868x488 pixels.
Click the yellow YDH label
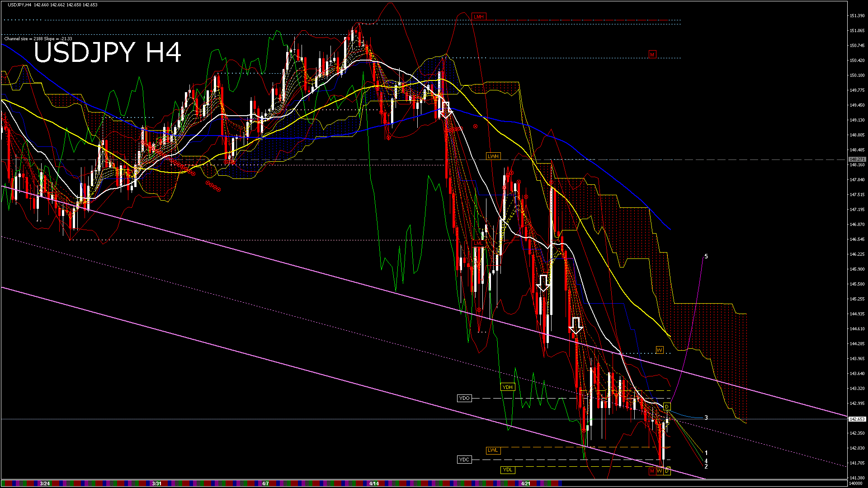click(x=508, y=387)
